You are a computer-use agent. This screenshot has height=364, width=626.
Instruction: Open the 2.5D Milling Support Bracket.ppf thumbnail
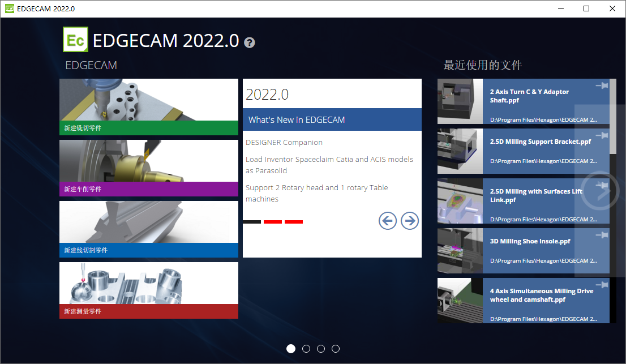[460, 151]
